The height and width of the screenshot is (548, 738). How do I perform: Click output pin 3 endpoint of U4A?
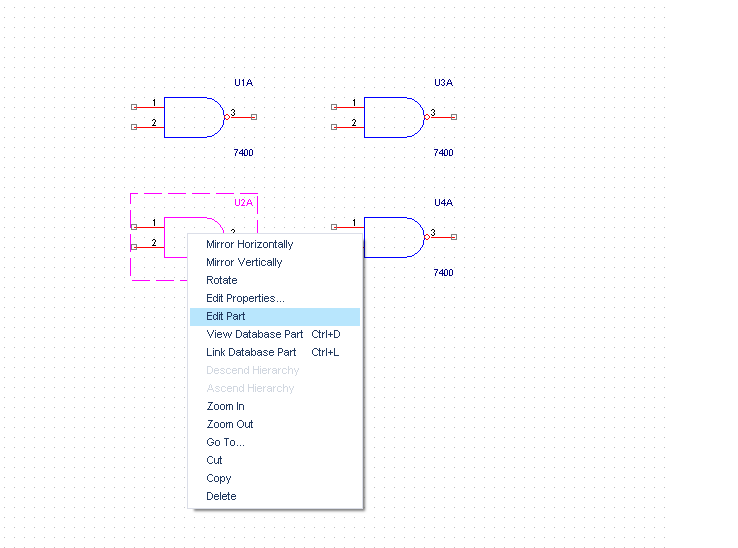tap(454, 237)
